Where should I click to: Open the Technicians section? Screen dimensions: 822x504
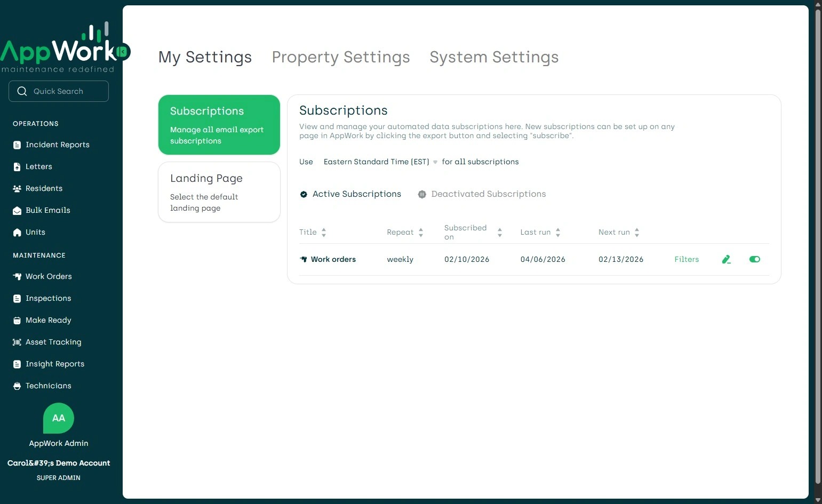coord(42,386)
